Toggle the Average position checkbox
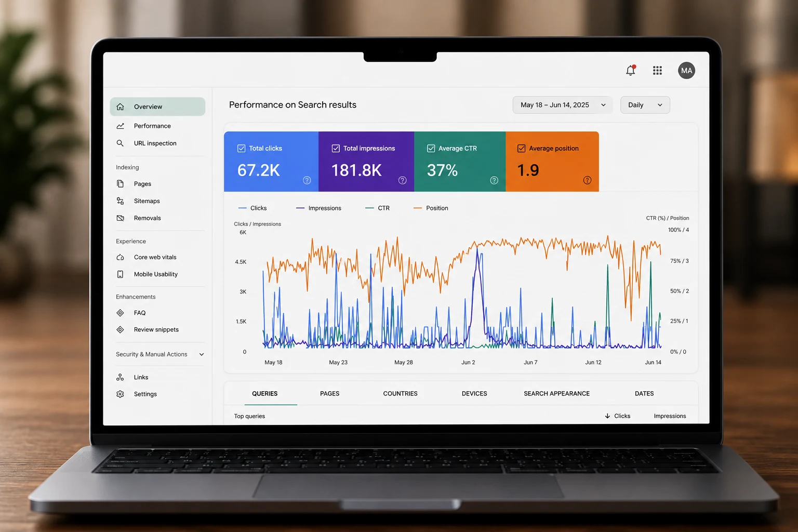The width and height of the screenshot is (798, 532). [x=521, y=148]
